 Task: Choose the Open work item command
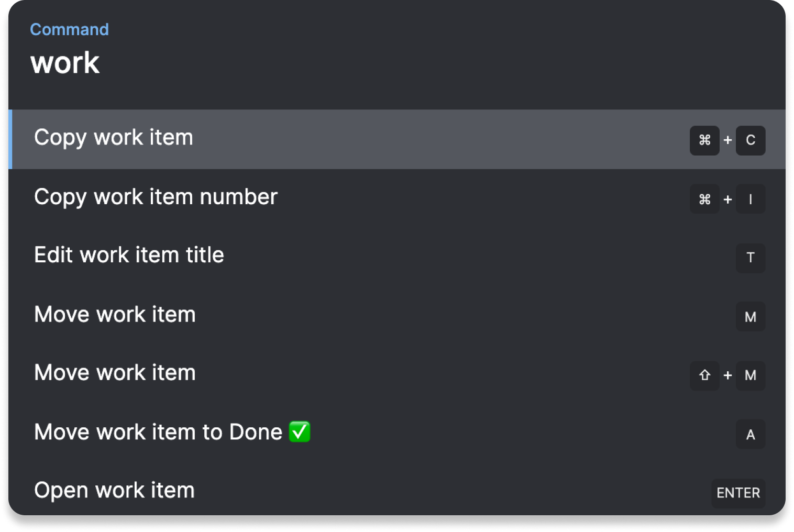pyautogui.click(x=114, y=491)
